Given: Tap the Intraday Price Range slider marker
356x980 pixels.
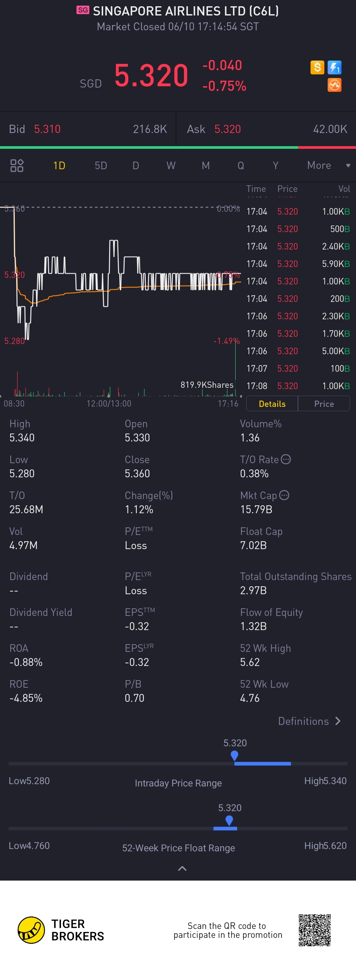Looking at the screenshot, I should (x=235, y=755).
